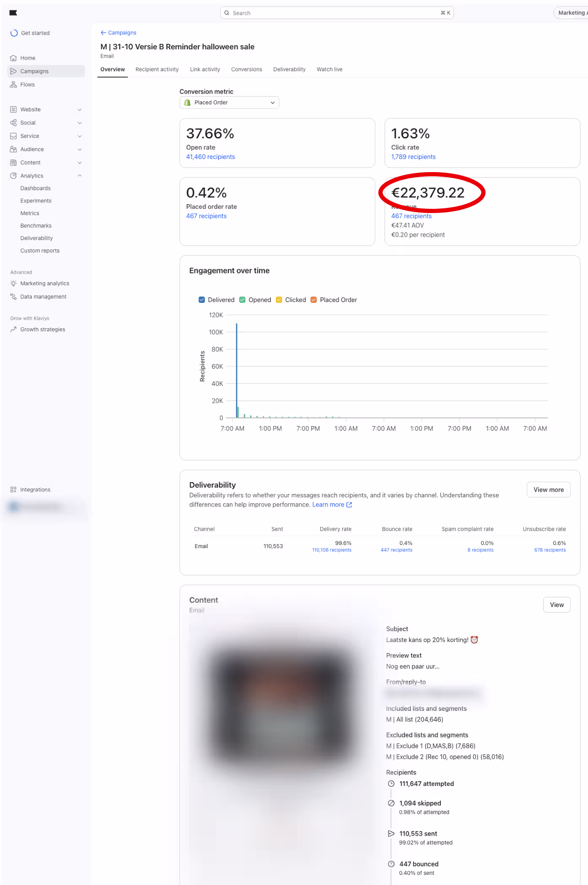Switch to the Link activity tab
Screen dimensions: 588x885
205,70
